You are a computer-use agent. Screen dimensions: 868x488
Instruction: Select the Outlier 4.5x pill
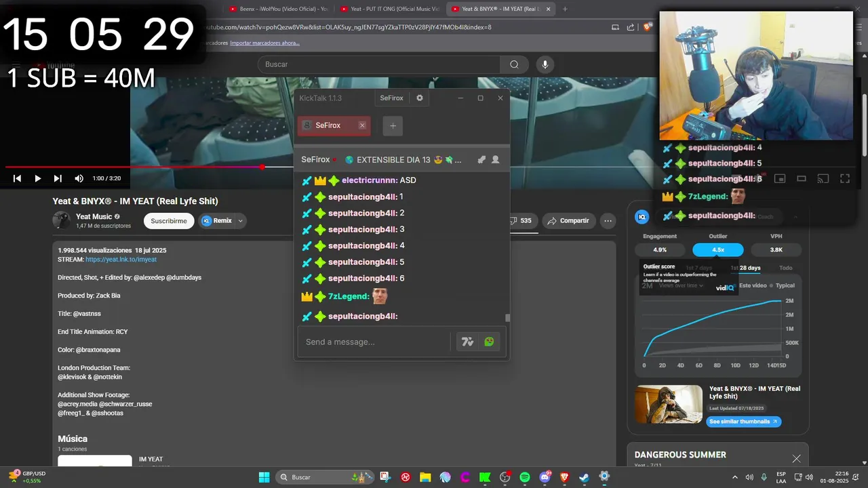pos(718,249)
